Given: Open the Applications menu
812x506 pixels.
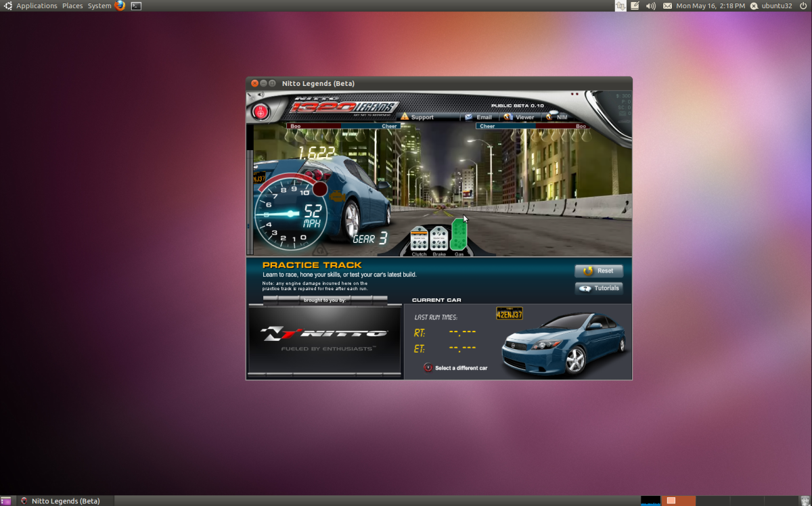Looking at the screenshot, I should tap(37, 5).
